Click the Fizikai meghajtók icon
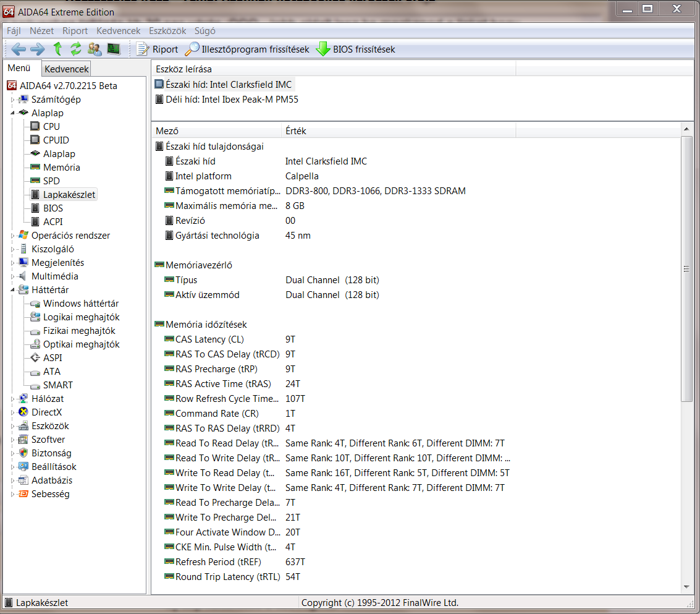Viewport: 700px width, 614px height. coord(35,331)
